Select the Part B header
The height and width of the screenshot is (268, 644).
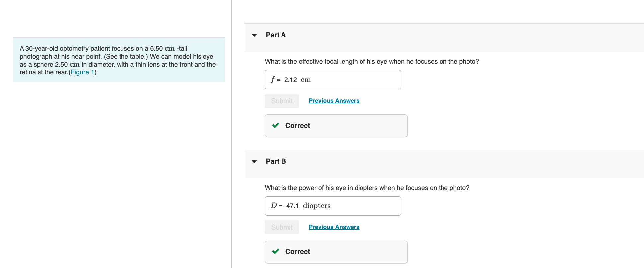point(276,161)
